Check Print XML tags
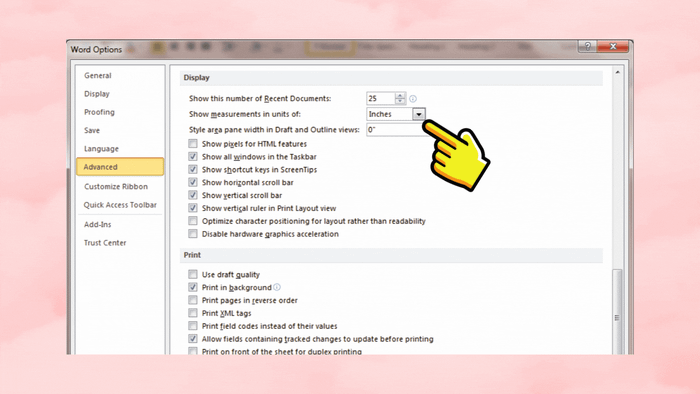This screenshot has width=700, height=394. (x=192, y=313)
